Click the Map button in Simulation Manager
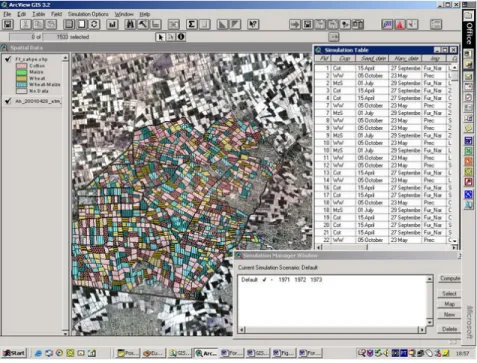Screen dimensions: 477x363 (449, 304)
